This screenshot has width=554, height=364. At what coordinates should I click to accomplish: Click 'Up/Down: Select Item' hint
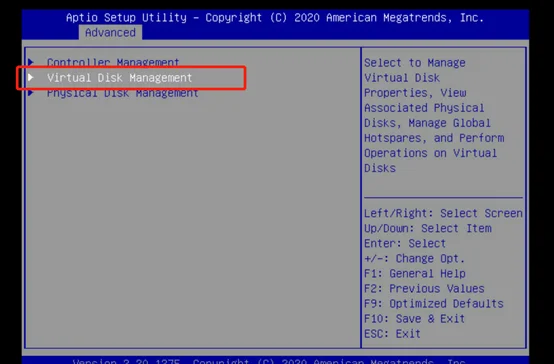(428, 228)
